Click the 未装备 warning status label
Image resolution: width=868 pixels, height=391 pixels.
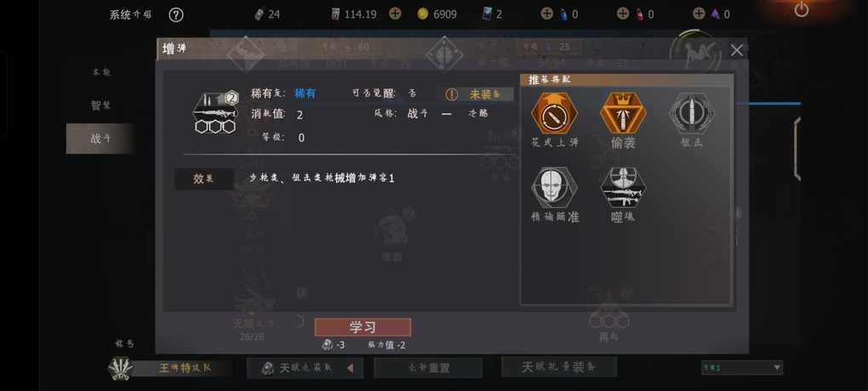477,95
